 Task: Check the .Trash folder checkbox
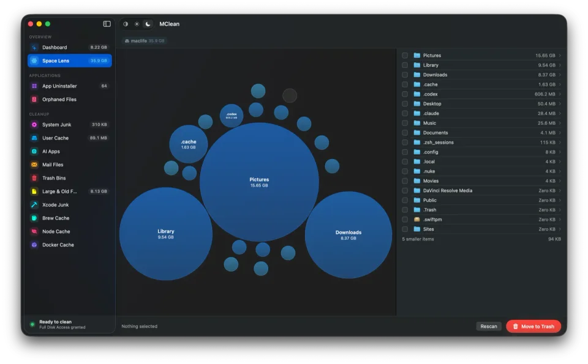click(x=405, y=210)
